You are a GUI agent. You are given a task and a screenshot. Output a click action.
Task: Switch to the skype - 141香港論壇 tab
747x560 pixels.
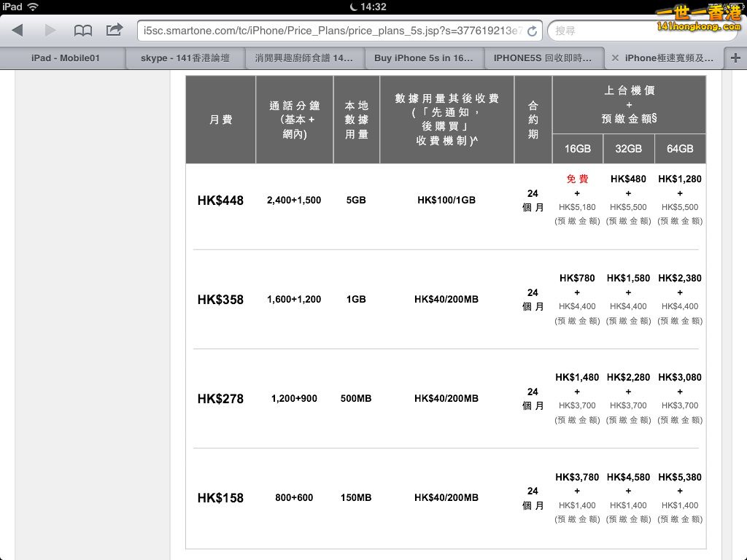point(185,58)
